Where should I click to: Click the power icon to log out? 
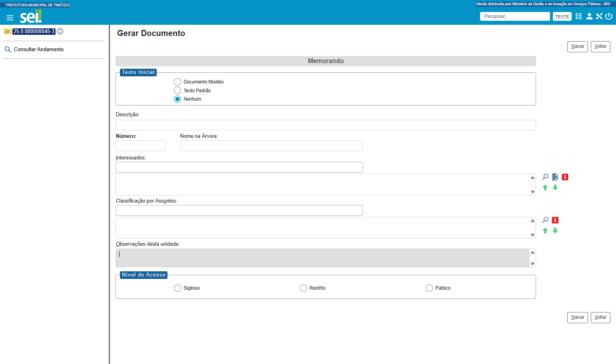point(609,16)
